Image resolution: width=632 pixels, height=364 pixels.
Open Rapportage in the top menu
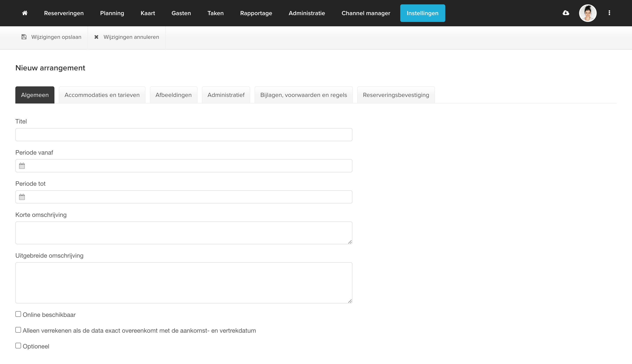pyautogui.click(x=256, y=13)
